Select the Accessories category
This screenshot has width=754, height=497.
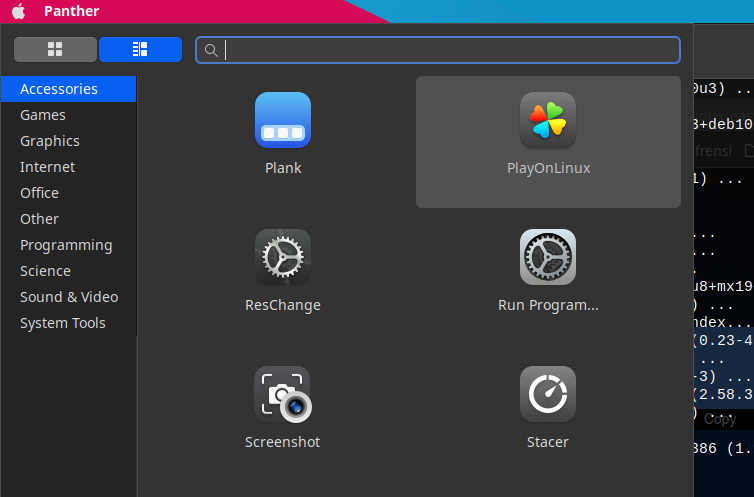[68, 89]
